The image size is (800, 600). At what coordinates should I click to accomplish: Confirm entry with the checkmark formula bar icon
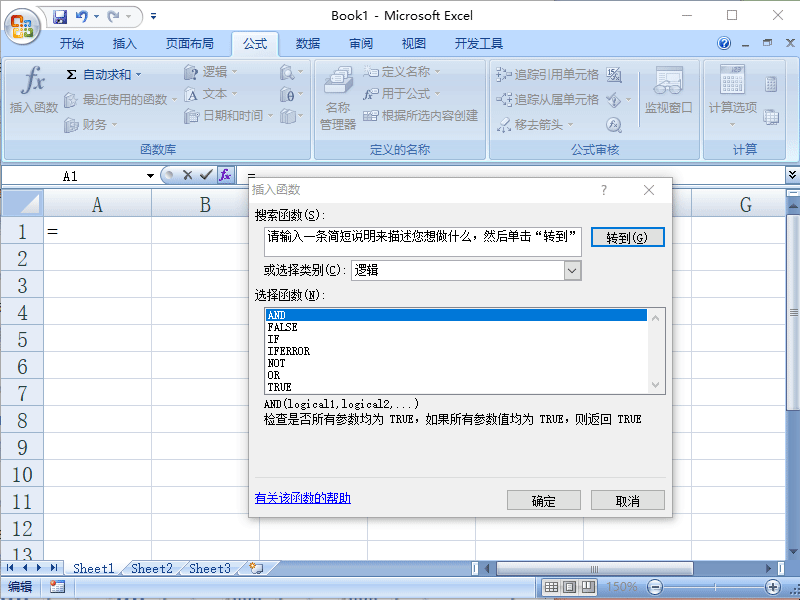click(206, 176)
